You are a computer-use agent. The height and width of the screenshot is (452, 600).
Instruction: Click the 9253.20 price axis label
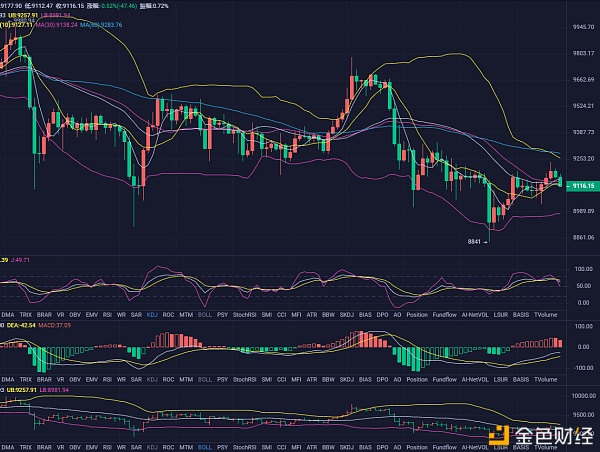pyautogui.click(x=583, y=158)
